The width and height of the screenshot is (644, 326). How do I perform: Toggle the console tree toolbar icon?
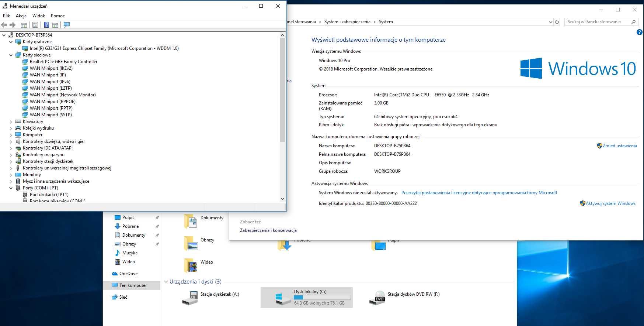(x=24, y=25)
